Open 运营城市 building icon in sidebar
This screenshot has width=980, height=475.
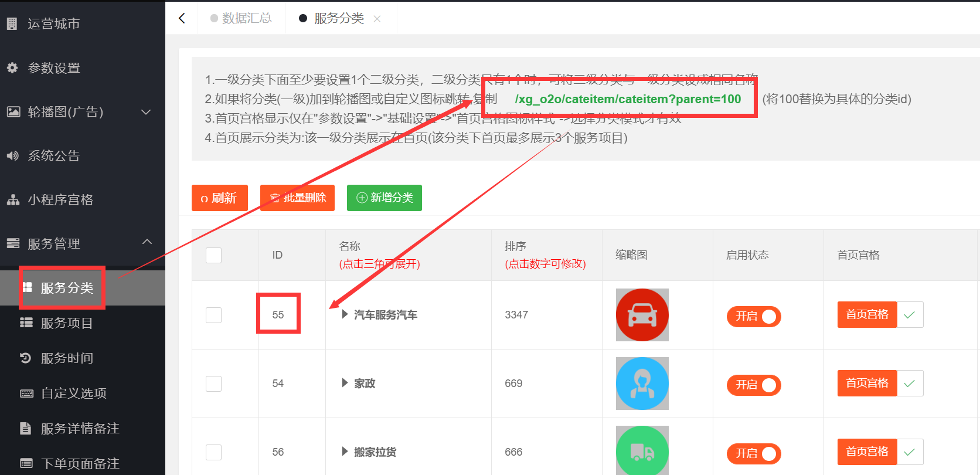coord(12,24)
